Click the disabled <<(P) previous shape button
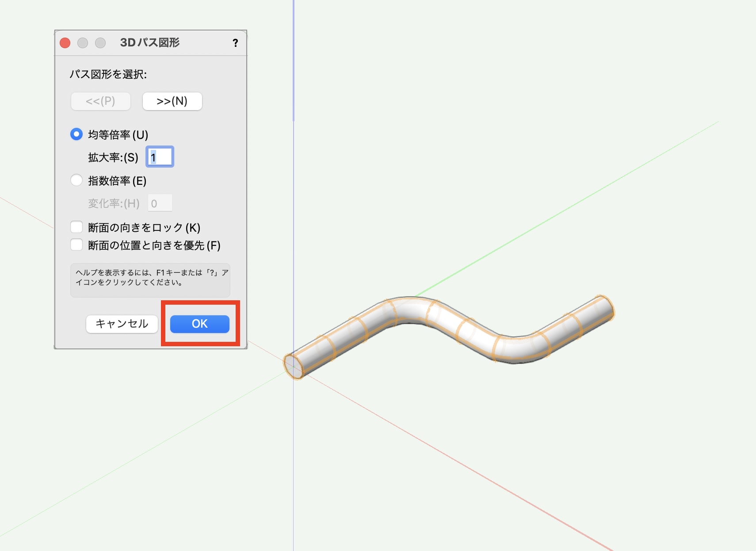Screen dimensions: 756x551 [100, 101]
